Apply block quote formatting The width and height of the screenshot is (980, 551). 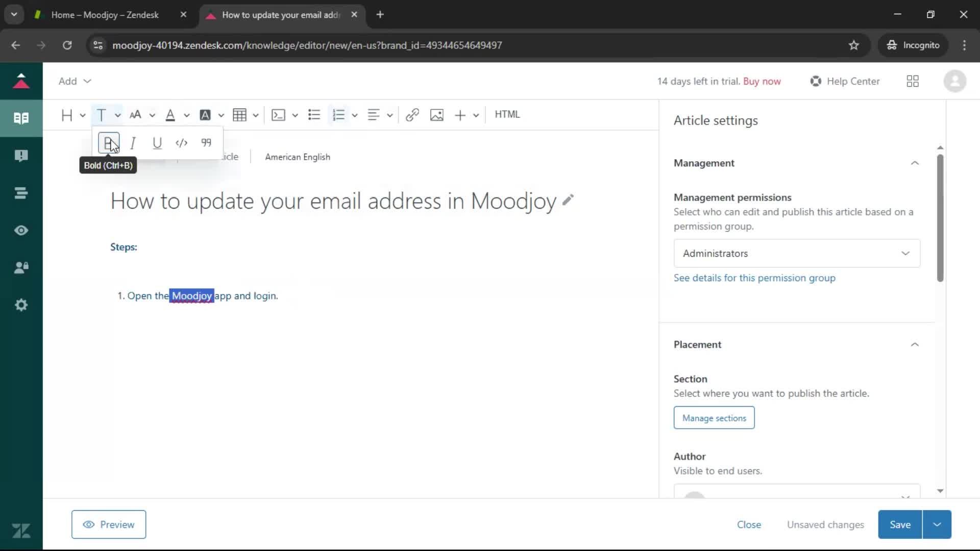pyautogui.click(x=206, y=143)
